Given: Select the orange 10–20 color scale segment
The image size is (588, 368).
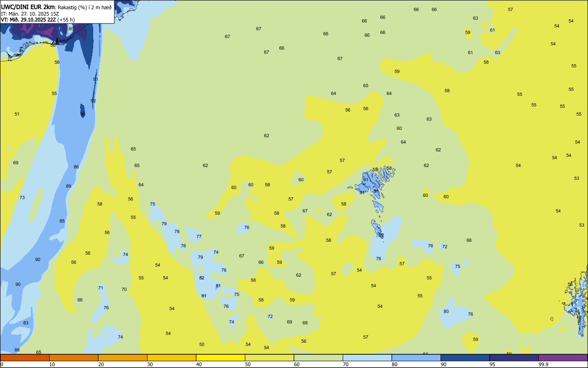Looking at the screenshot, I should point(73,357).
